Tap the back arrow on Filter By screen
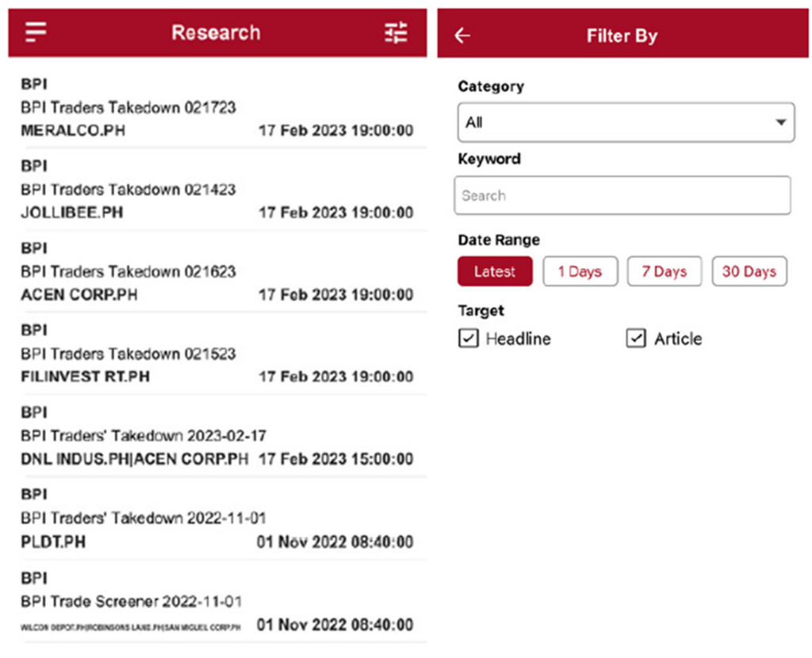The image size is (812, 658). pyautogui.click(x=462, y=35)
